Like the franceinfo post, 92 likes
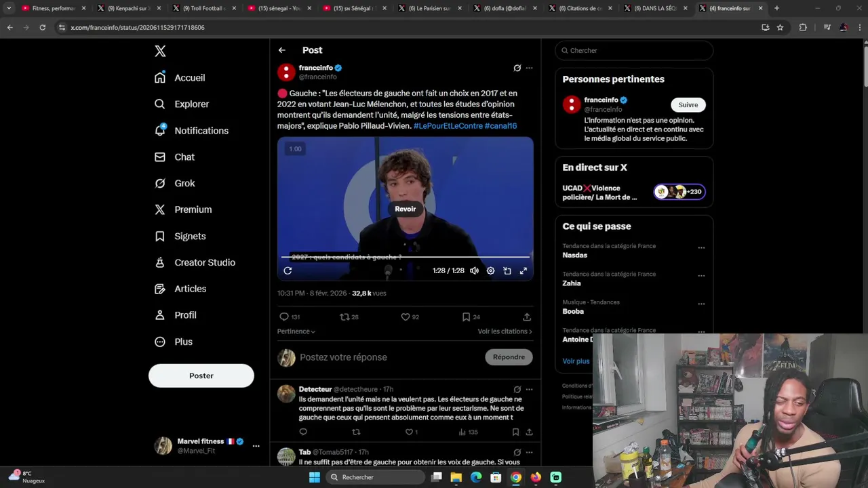Screen dimensions: 868x488 coord(410,317)
